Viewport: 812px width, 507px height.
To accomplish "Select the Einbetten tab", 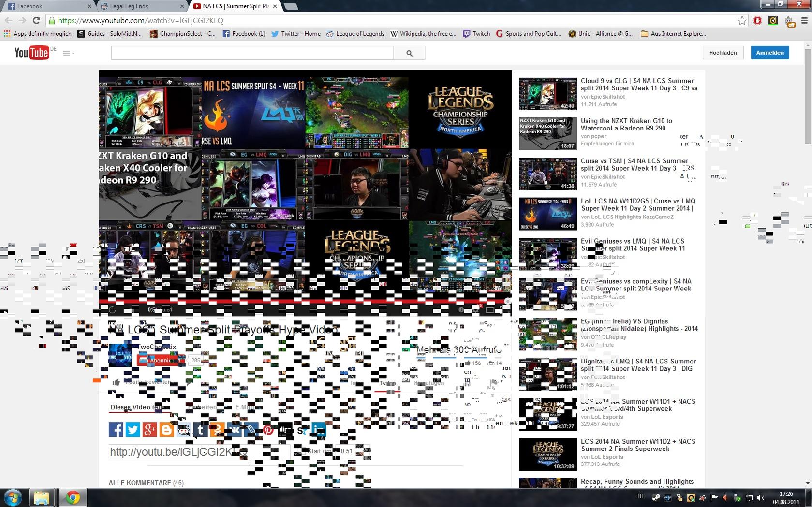I will tap(203, 407).
